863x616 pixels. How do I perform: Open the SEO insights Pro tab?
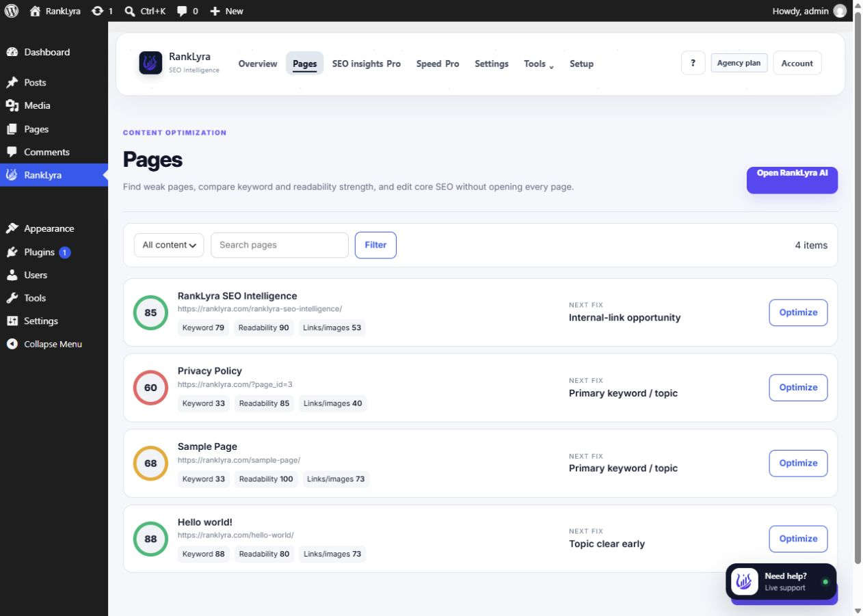[367, 64]
